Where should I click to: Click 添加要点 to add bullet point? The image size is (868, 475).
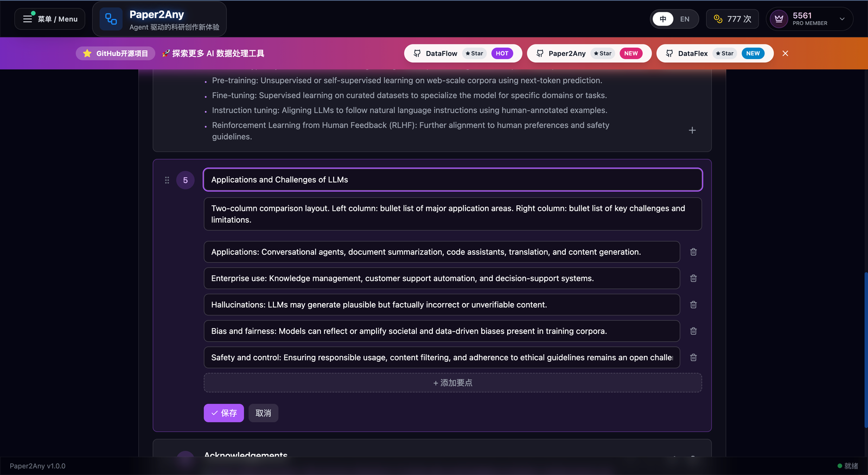click(x=452, y=383)
